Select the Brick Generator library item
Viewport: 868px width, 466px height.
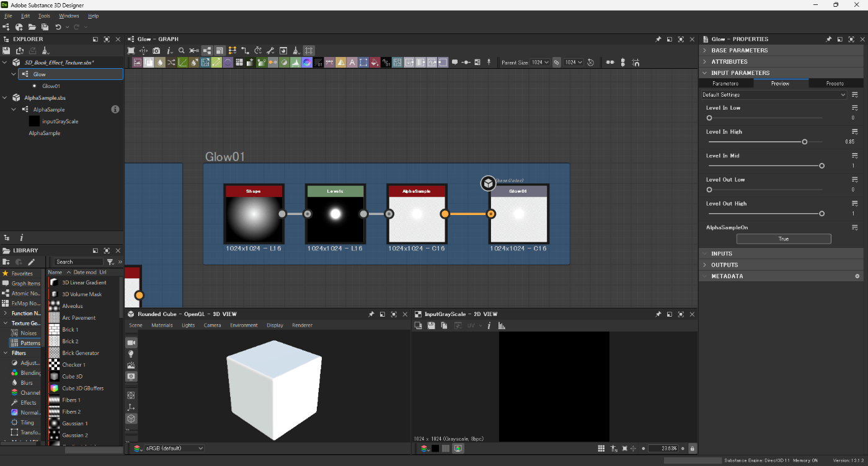click(x=81, y=353)
